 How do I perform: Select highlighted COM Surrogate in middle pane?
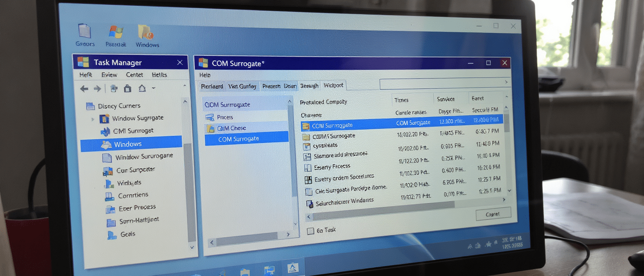click(x=246, y=138)
